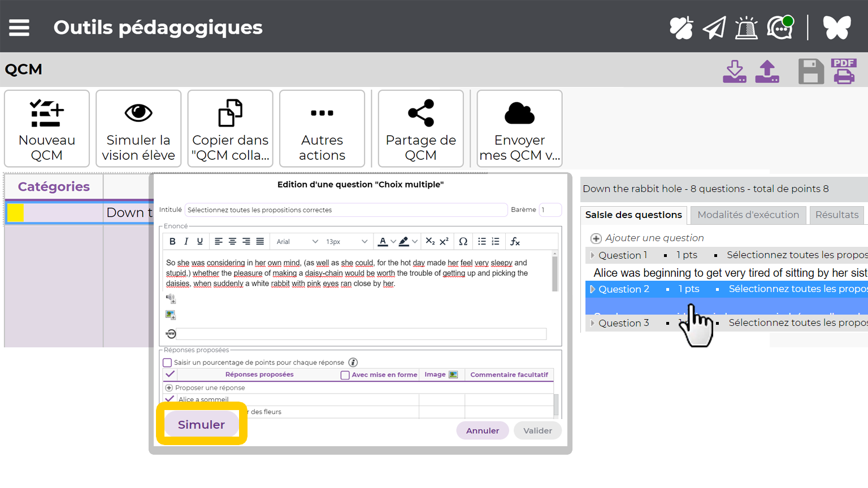Click the floppy disk save icon
Viewport: 868px width, 488px height.
click(811, 72)
